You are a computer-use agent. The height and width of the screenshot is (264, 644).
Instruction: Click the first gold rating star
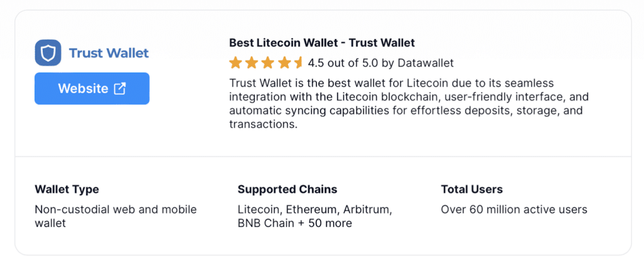[235, 63]
